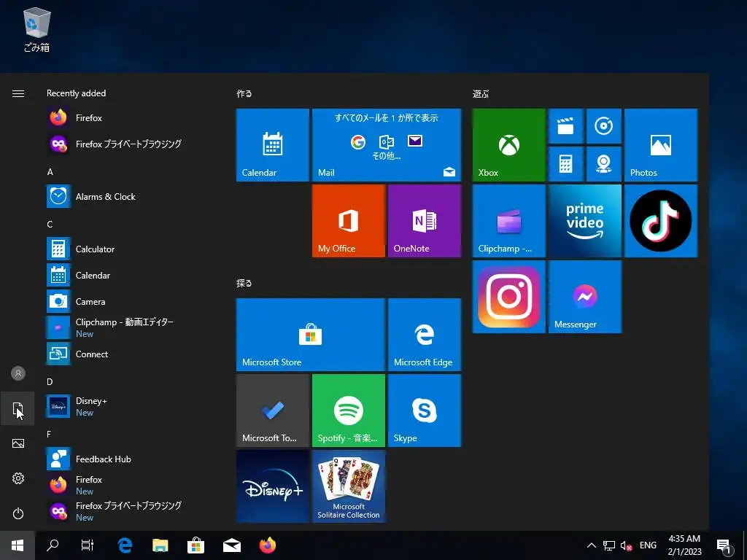Open Groove Music small tile

click(604, 126)
